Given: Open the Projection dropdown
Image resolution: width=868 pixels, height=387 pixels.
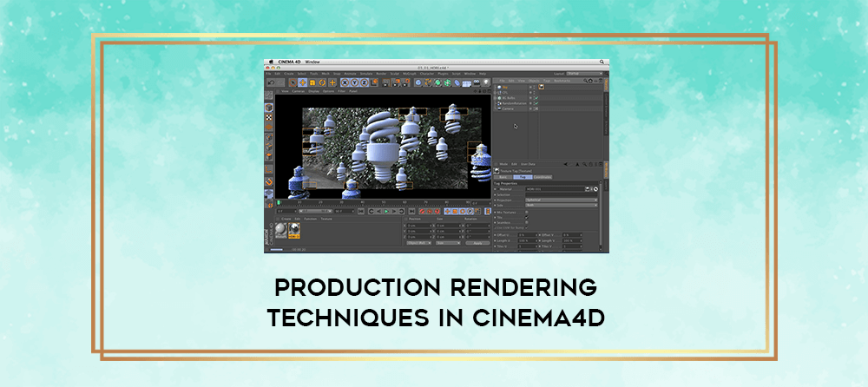Looking at the screenshot, I should [x=562, y=200].
